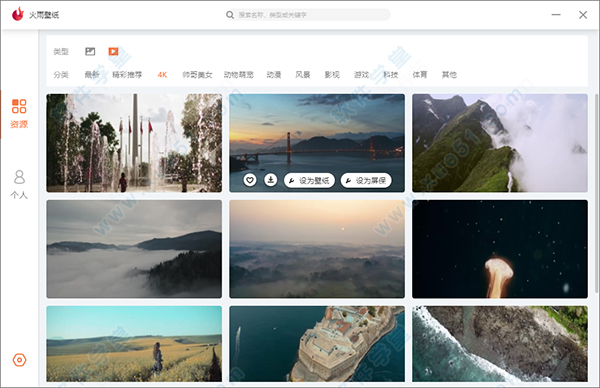
Task: Open the hexagon settings icon in sidebar
Action: (x=20, y=360)
